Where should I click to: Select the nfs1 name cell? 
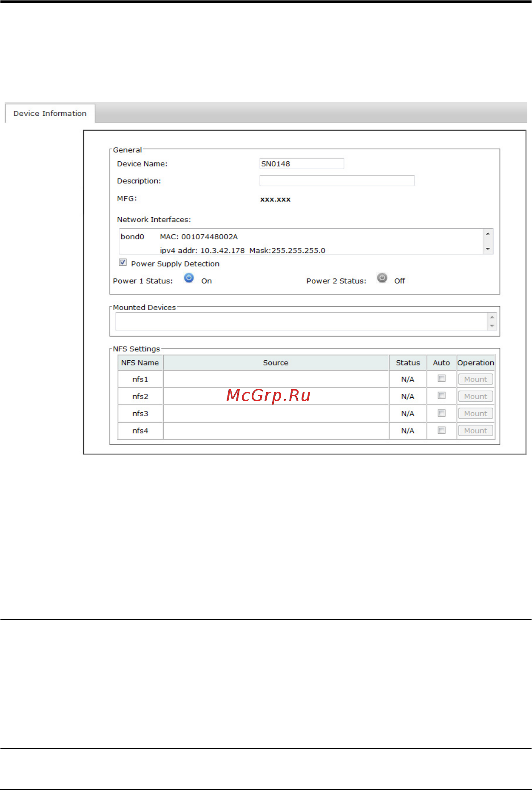click(140, 379)
